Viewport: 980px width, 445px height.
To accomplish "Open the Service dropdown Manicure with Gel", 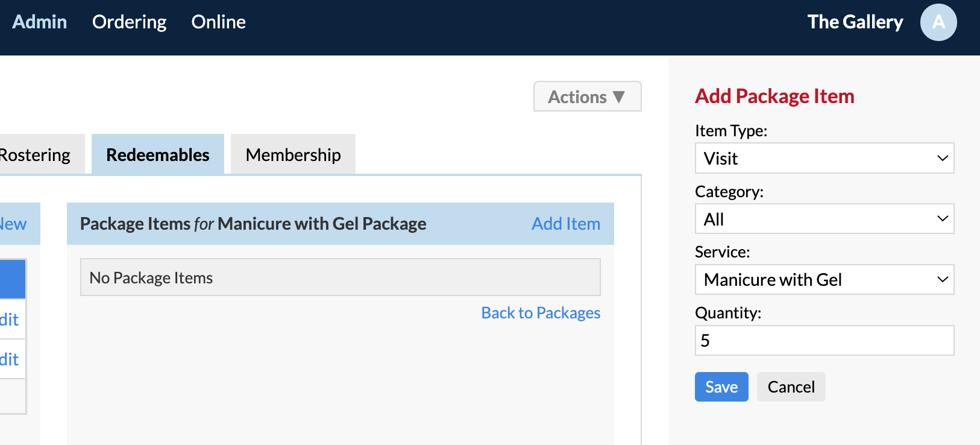I will click(x=825, y=280).
